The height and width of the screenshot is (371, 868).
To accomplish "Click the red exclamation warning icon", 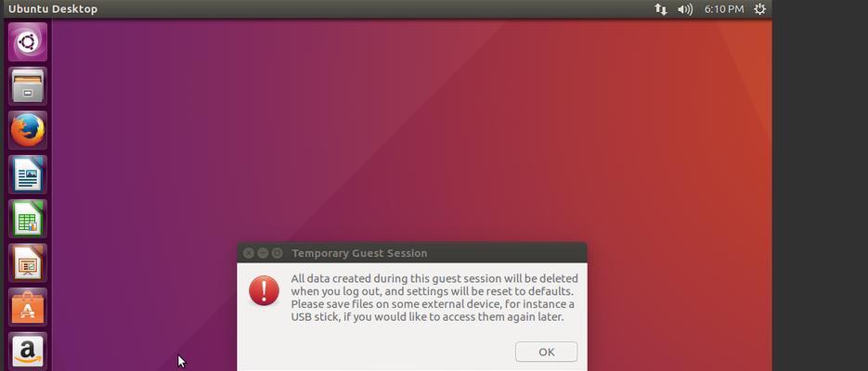I will [264, 291].
